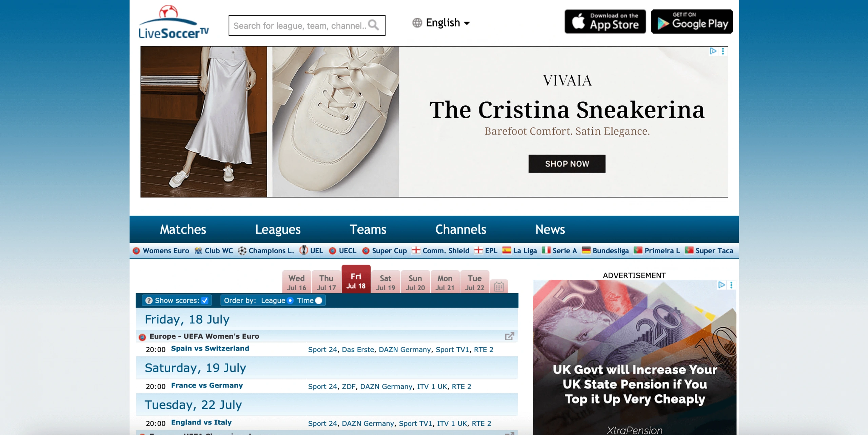
Task: Select the Time order radio button
Action: click(319, 300)
